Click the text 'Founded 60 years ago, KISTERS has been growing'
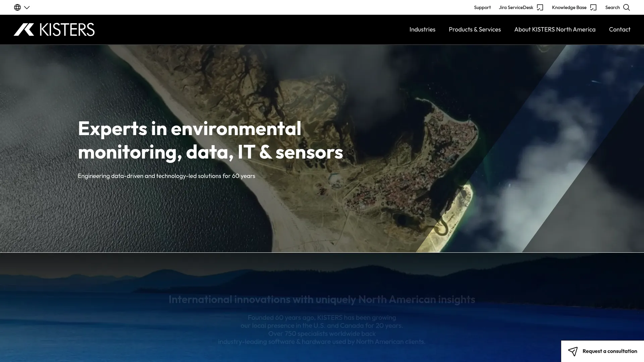 pos(322,317)
